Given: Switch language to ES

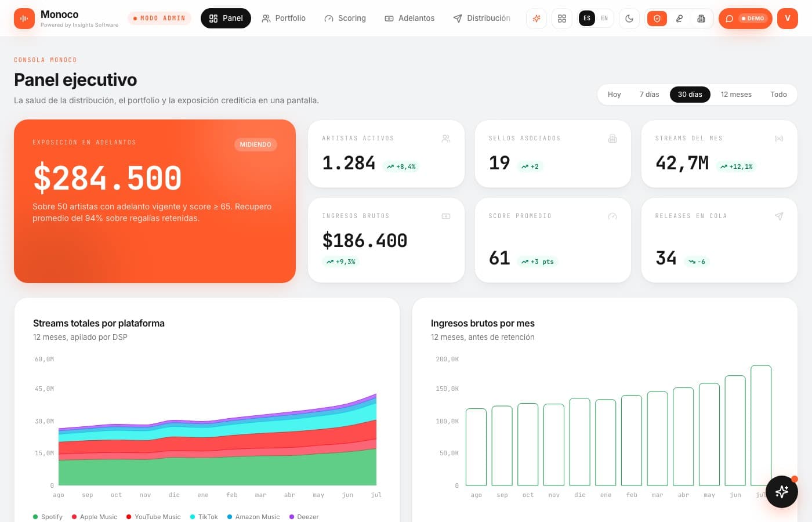Looking at the screenshot, I should coord(587,19).
